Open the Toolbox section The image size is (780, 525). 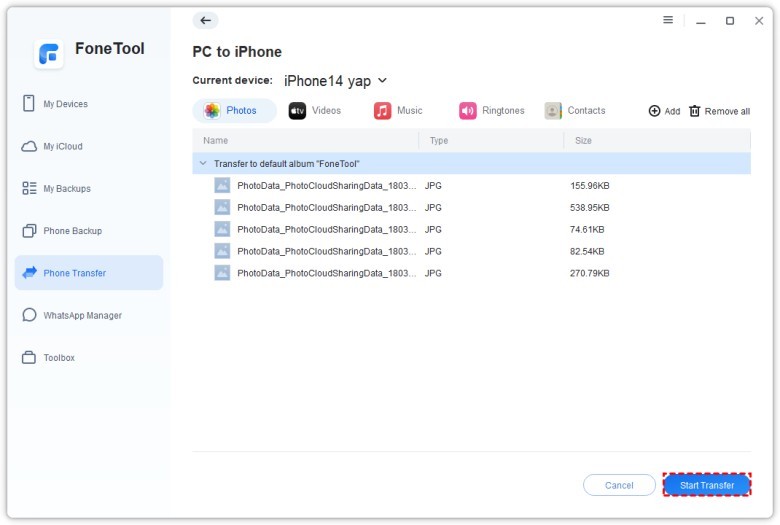click(x=58, y=357)
